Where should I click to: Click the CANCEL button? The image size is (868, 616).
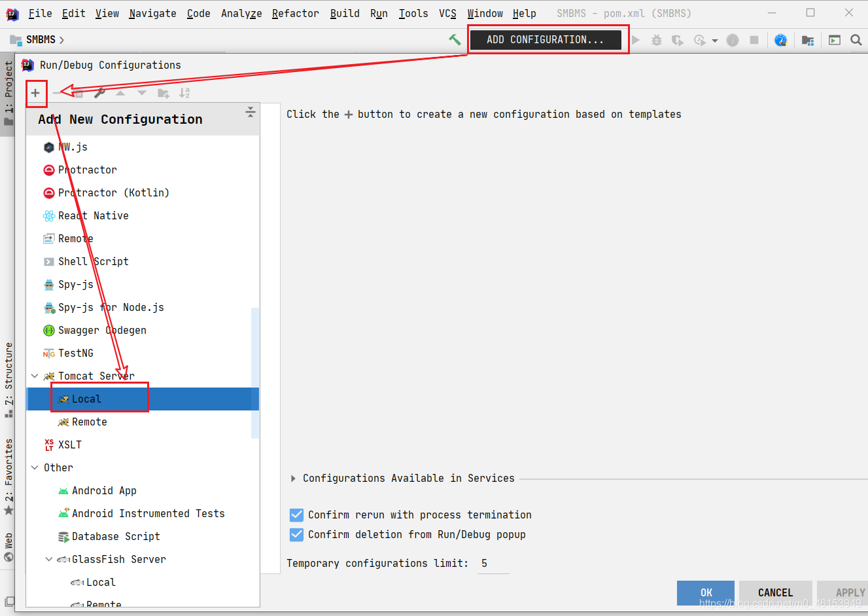(x=775, y=592)
